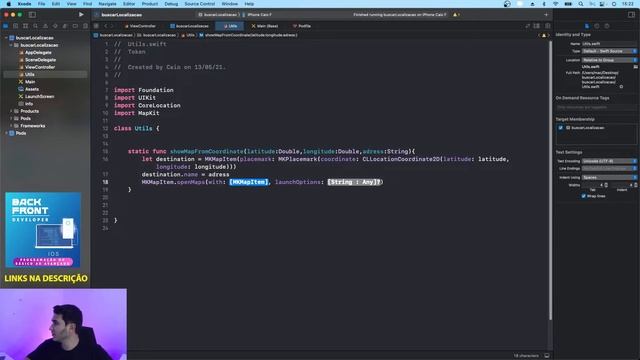This screenshot has height=360, width=640.
Task: Toggle the inspectors panel icon
Action: 631,14
